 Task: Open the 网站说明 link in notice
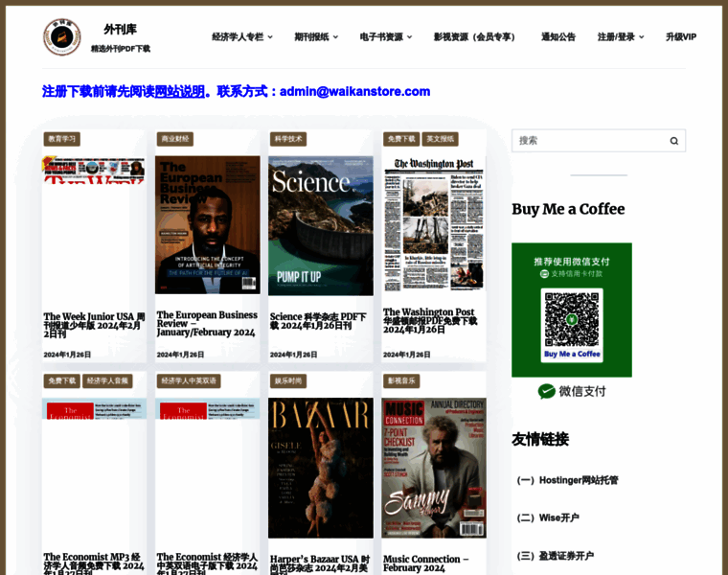pyautogui.click(x=179, y=91)
